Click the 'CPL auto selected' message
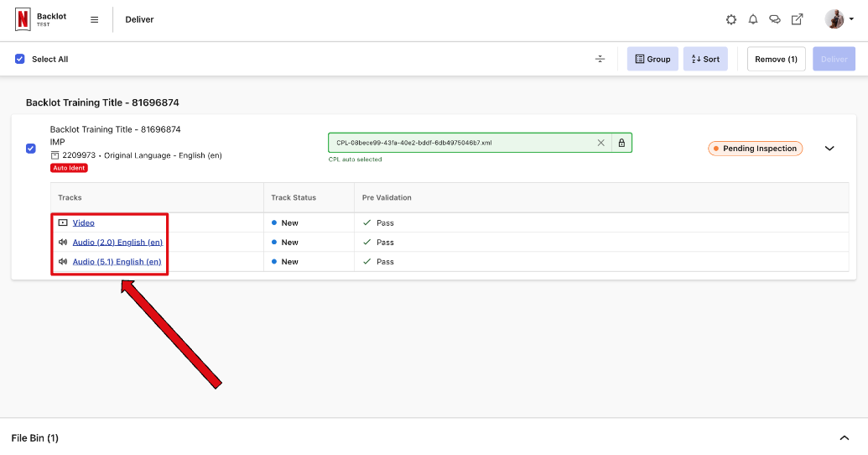868x455 pixels. 355,160
